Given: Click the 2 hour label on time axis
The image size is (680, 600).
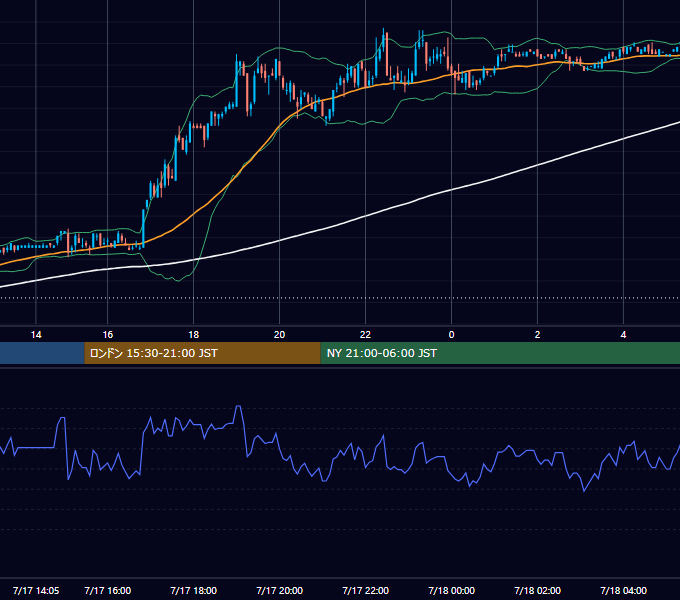Looking at the screenshot, I should click(x=537, y=335).
